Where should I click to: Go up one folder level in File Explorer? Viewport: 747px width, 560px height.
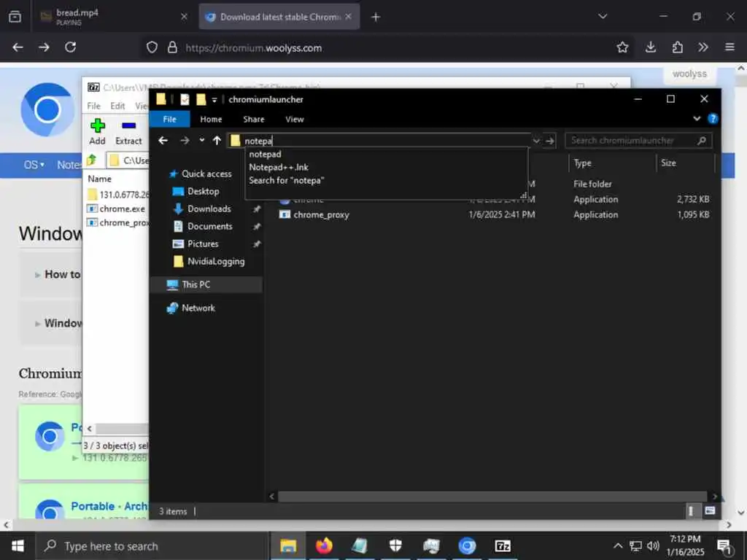pos(217,141)
